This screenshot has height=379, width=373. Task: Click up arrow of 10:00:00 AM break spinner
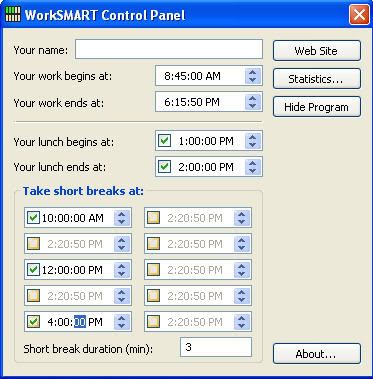122,214
